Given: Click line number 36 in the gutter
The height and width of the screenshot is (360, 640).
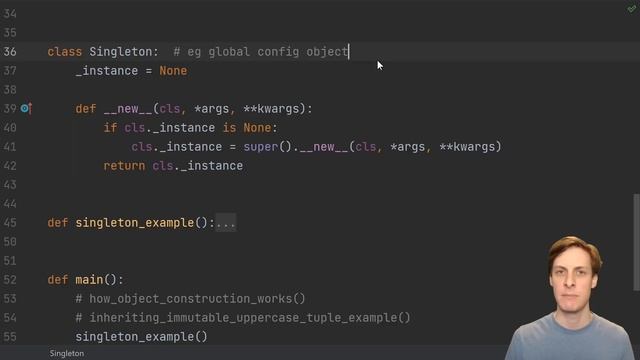Looking at the screenshot, I should tap(10, 52).
